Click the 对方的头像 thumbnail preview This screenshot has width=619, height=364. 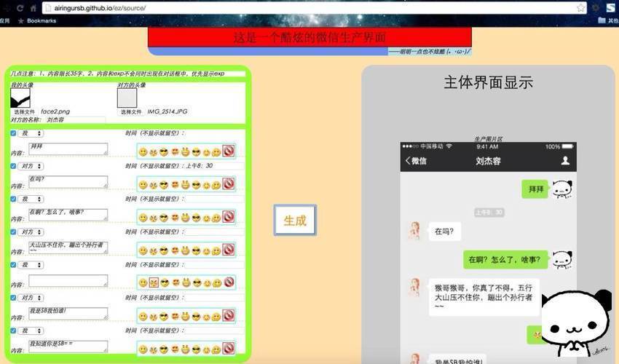pos(127,98)
